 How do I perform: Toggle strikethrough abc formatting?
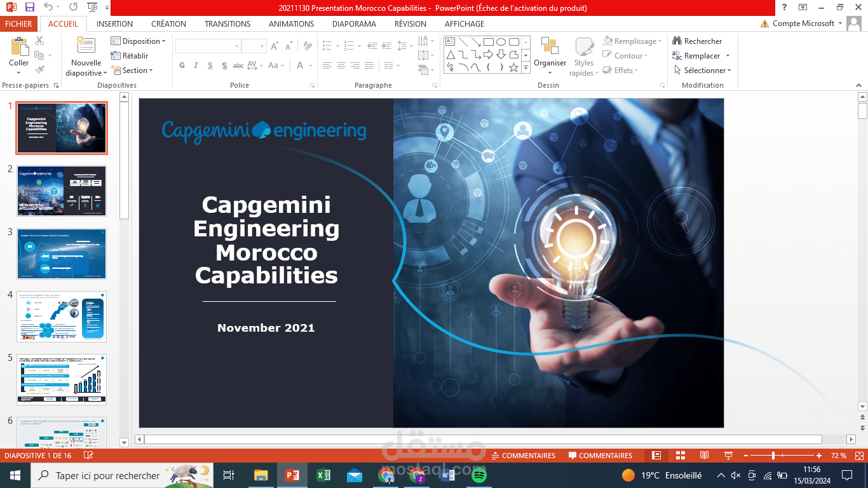pos(238,65)
